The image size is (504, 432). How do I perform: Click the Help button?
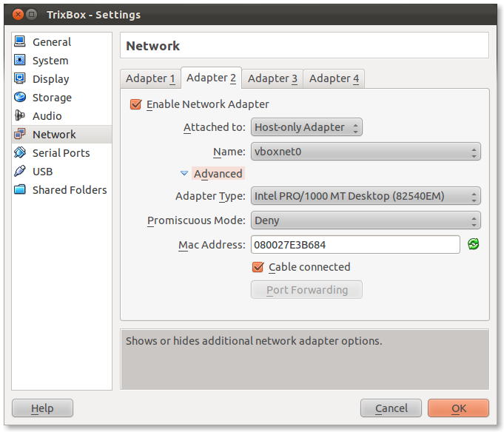point(42,408)
